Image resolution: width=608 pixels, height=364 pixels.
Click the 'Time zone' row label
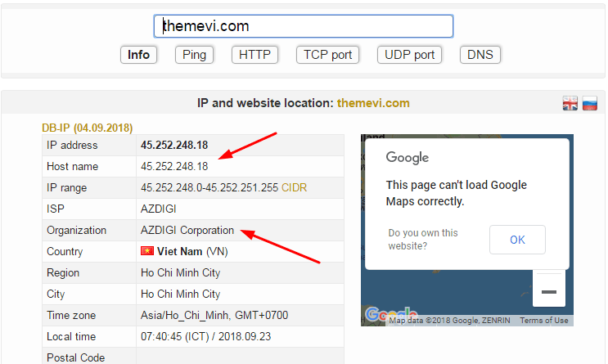pos(71,315)
